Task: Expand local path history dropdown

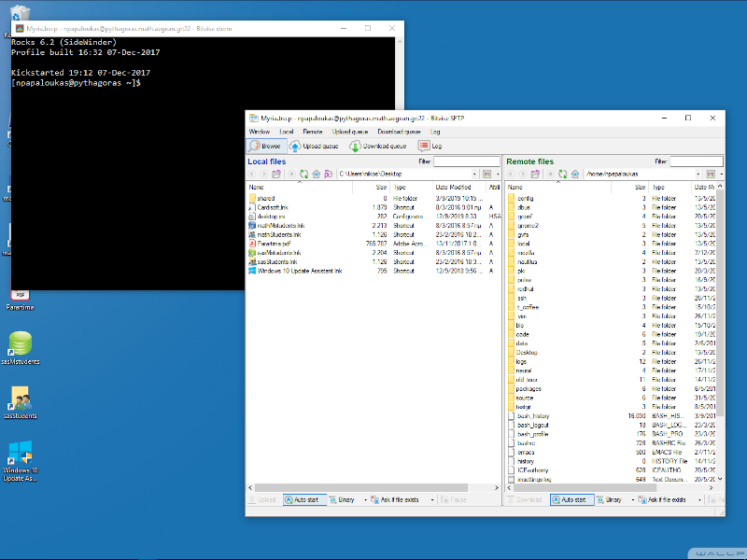Action: tap(474, 174)
